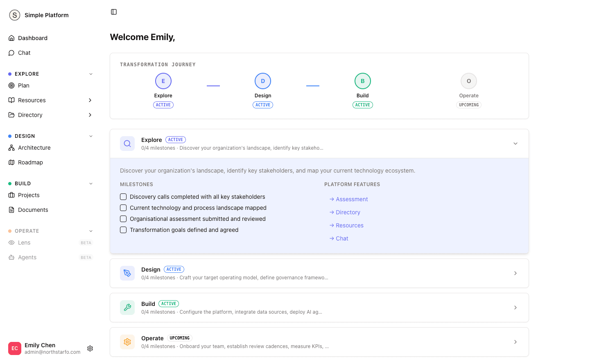The height and width of the screenshot is (364, 590).
Task: Expand the Resources submenu arrow
Action: (90, 100)
